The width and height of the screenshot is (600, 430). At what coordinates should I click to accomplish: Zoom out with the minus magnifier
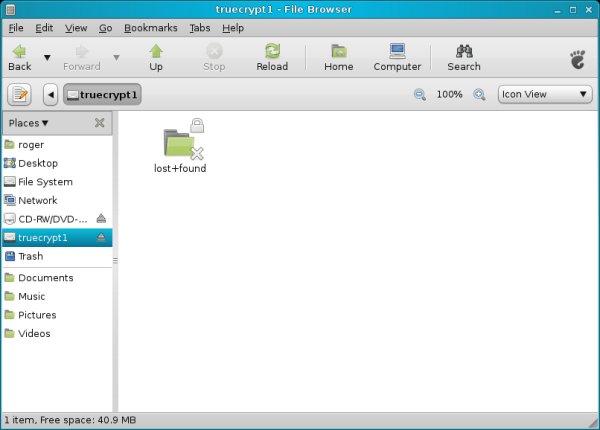(420, 94)
